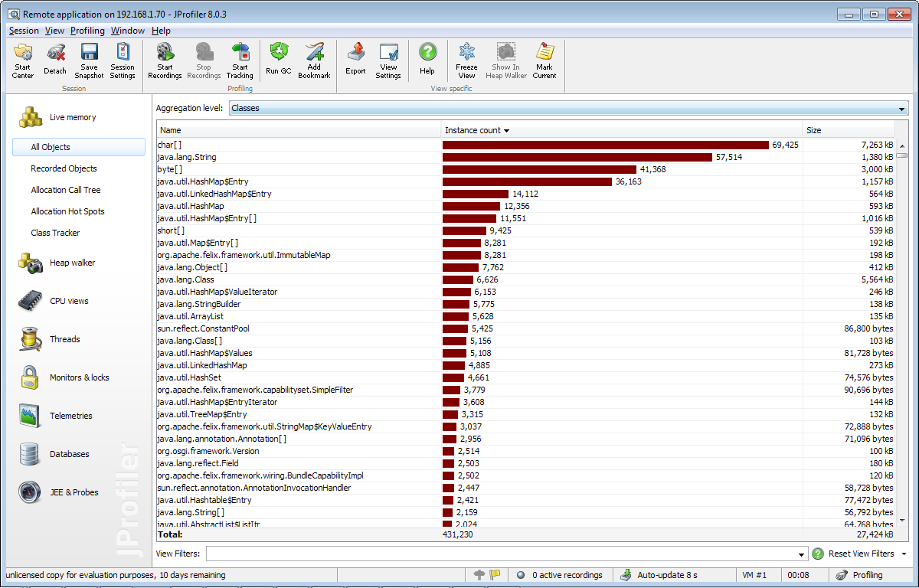Screen dimensions: 919x588
Task: Add a bookmark from the toolbar
Action: (x=314, y=61)
